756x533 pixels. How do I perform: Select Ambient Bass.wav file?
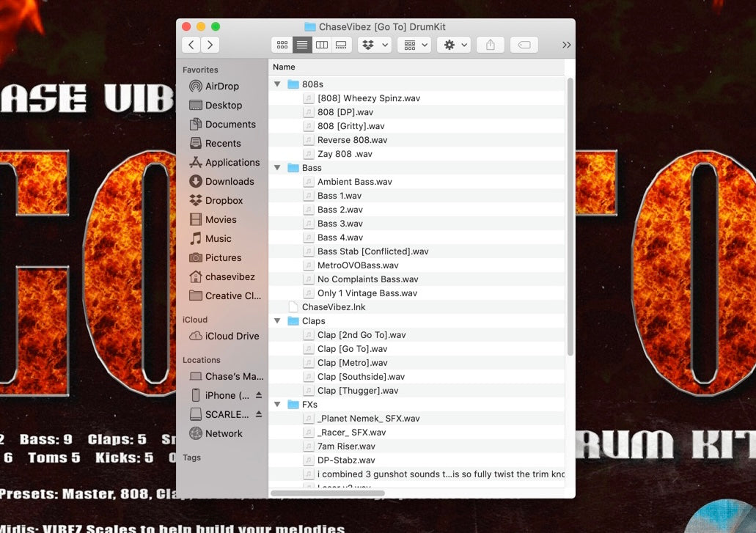pos(416,182)
